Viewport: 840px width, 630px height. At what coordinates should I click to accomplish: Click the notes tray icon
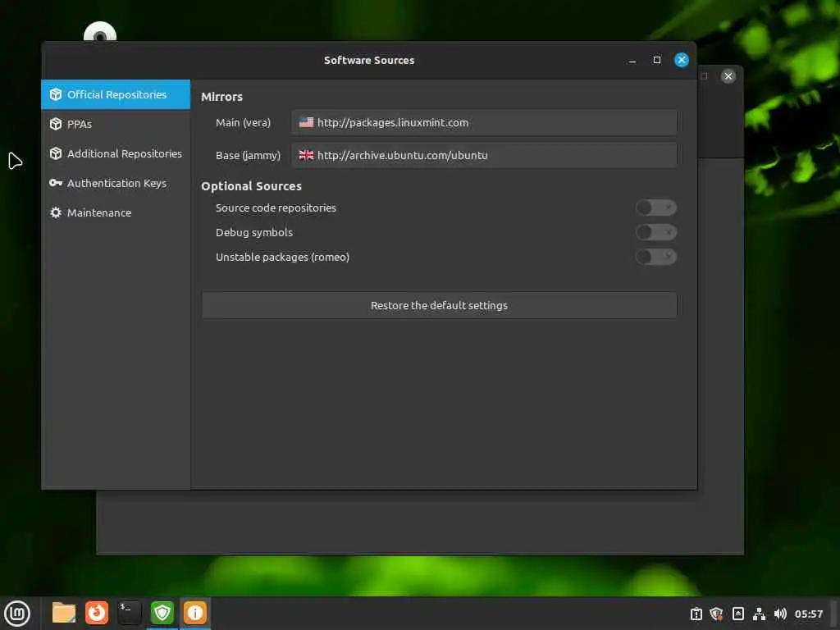pyautogui.click(x=737, y=614)
